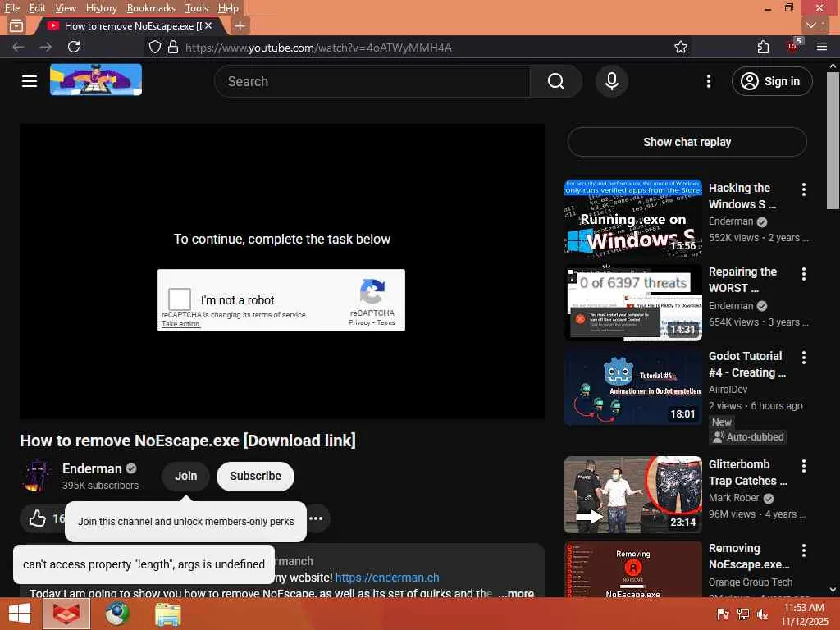Bookmark this page with star
The height and width of the screenshot is (630, 840).
point(680,47)
